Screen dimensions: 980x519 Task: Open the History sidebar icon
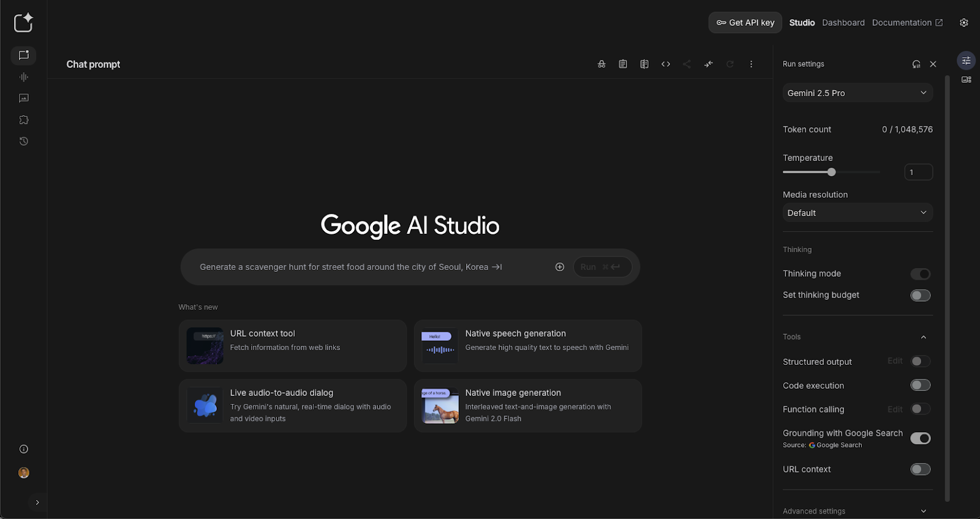tap(23, 141)
